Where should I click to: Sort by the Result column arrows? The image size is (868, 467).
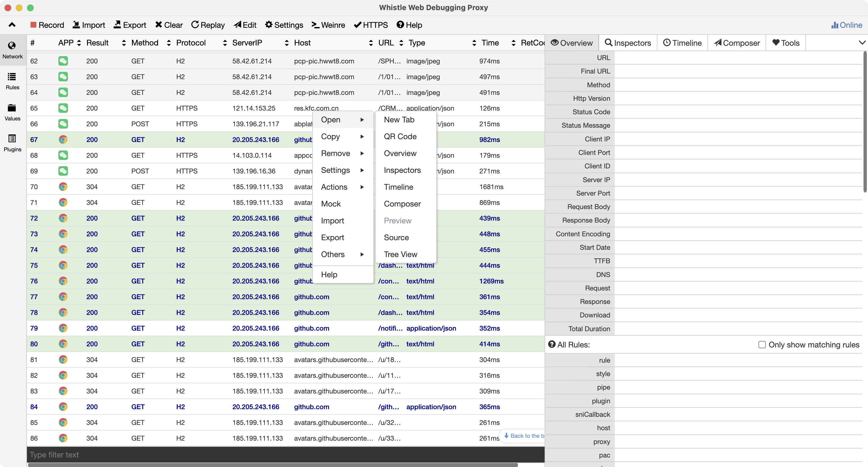(124, 43)
